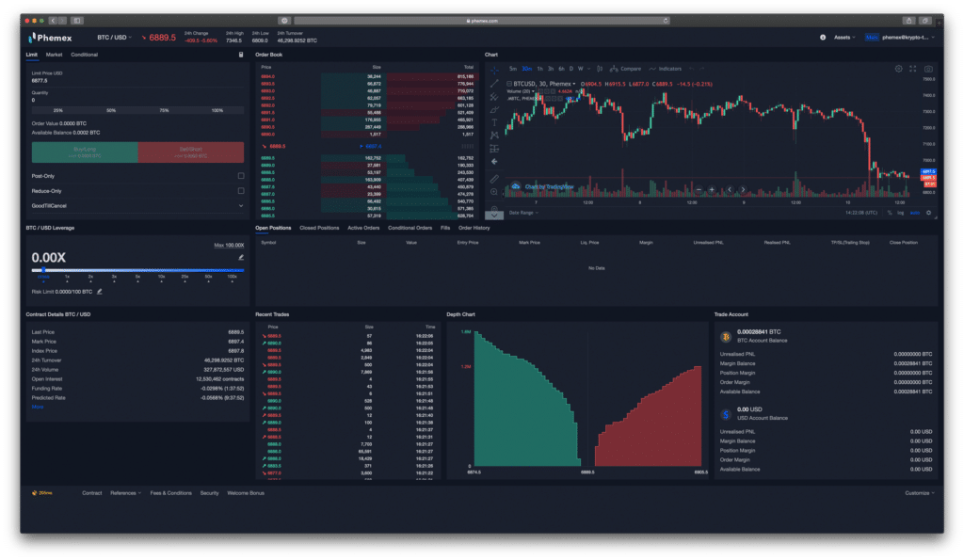
Task: Expand the chart interval dropdown arrow
Action: coord(589,69)
